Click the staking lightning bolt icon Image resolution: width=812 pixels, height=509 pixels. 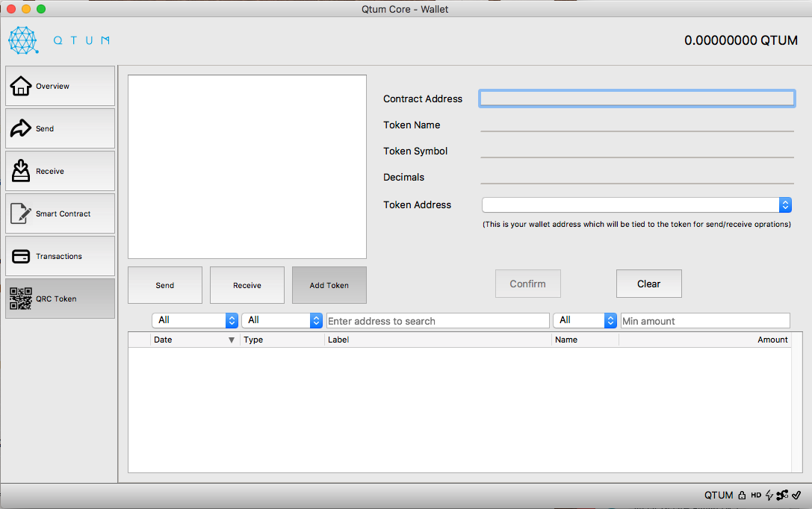click(x=769, y=495)
